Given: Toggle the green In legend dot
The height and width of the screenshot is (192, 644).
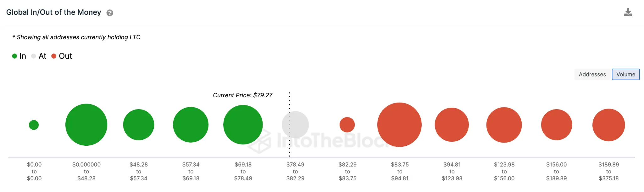Looking at the screenshot, I should tap(14, 56).
